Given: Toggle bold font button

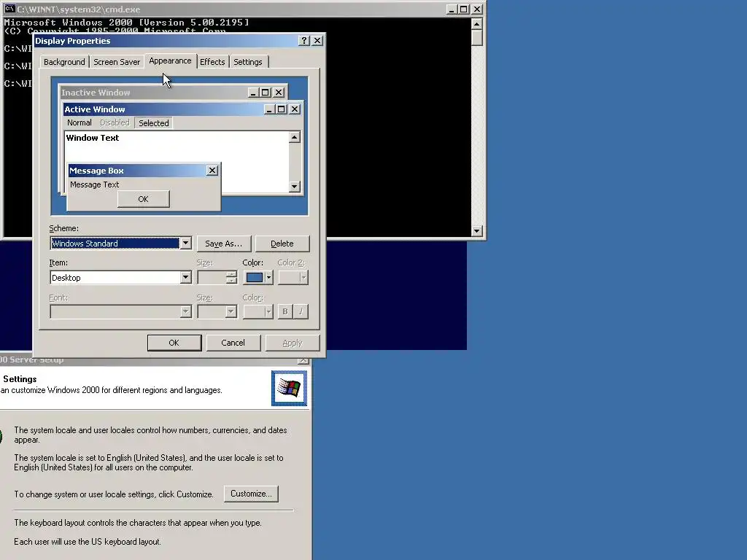Looking at the screenshot, I should tap(285, 312).
